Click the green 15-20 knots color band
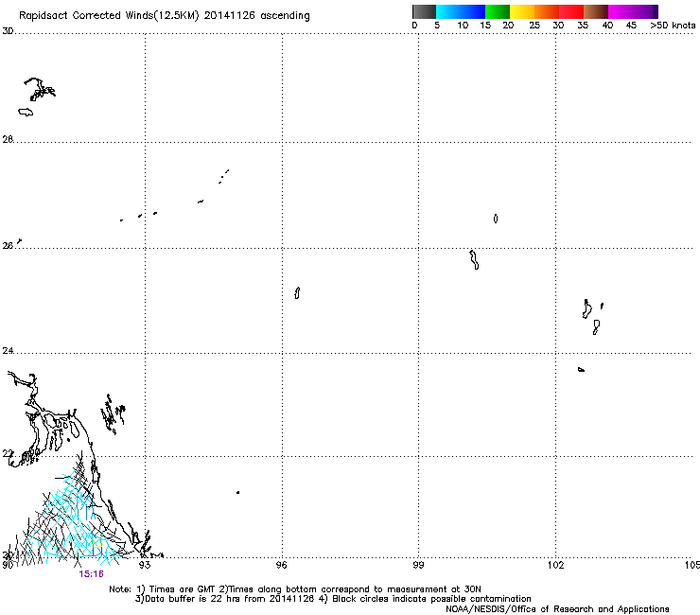This screenshot has height=615, width=700. (498, 11)
